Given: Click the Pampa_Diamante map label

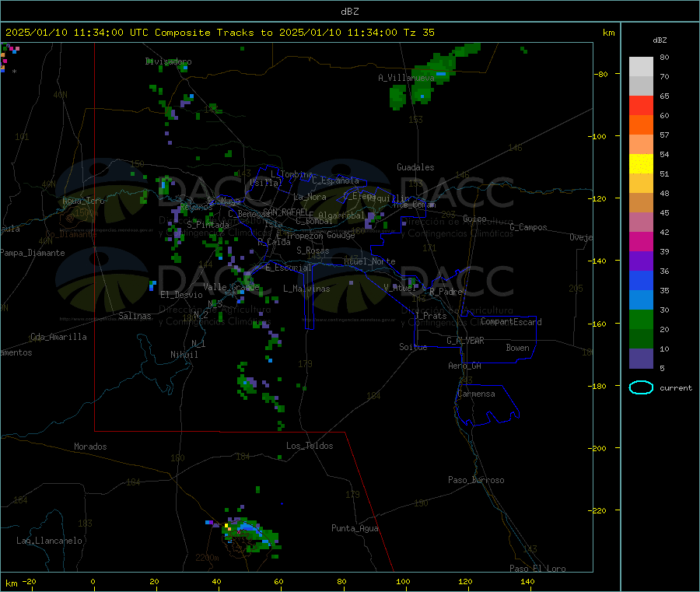Looking at the screenshot, I should 33,253.
